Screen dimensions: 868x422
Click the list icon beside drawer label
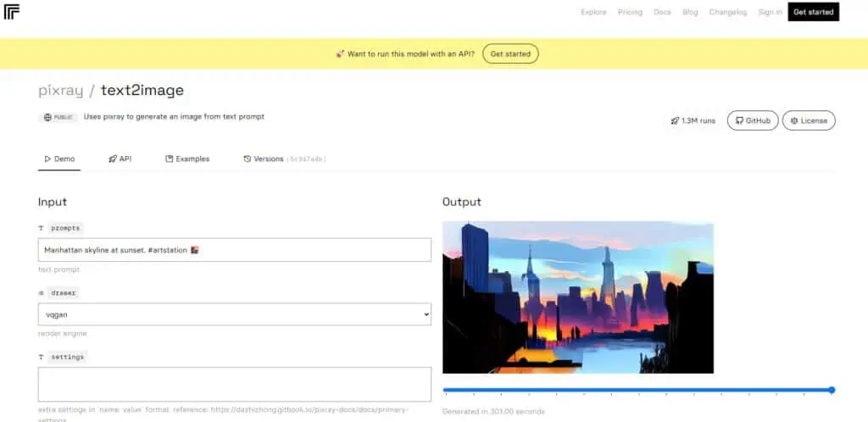coord(41,293)
